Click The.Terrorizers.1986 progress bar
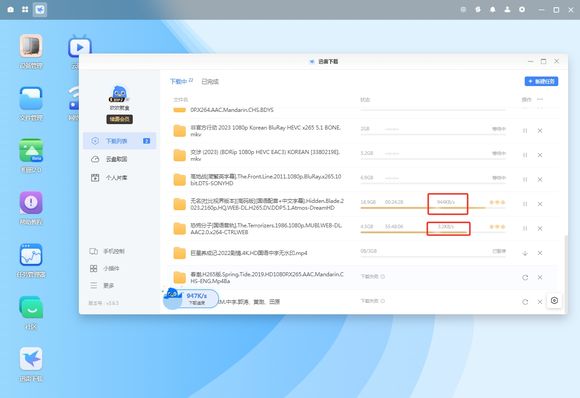This screenshot has height=398, width=580. pyautogui.click(x=433, y=232)
